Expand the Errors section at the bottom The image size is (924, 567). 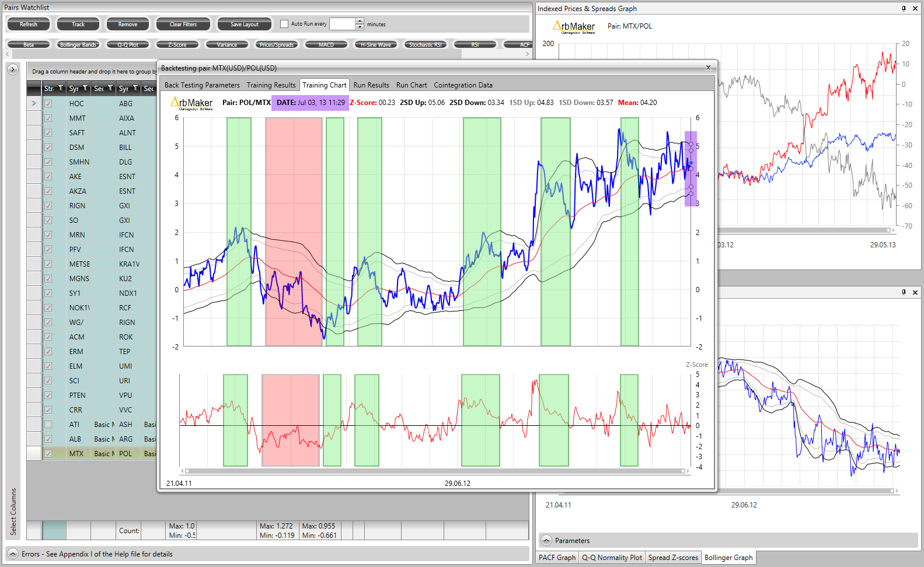tap(13, 554)
